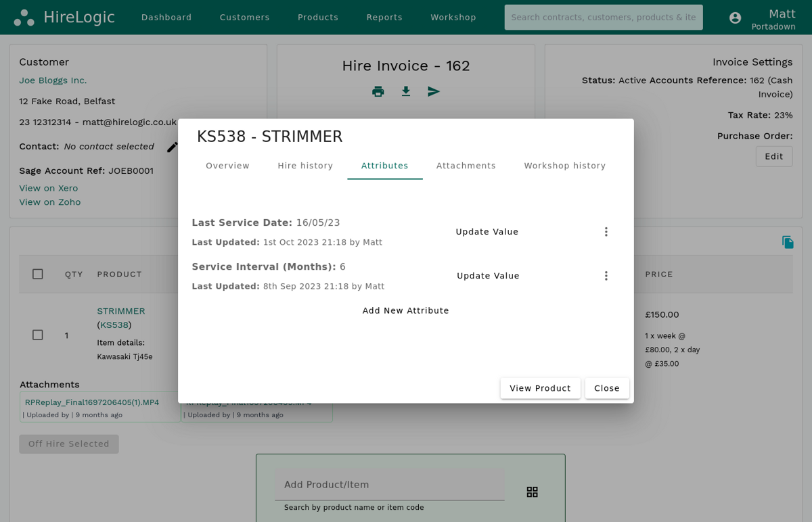Download the hire invoice
This screenshot has width=812, height=522.
click(x=405, y=91)
